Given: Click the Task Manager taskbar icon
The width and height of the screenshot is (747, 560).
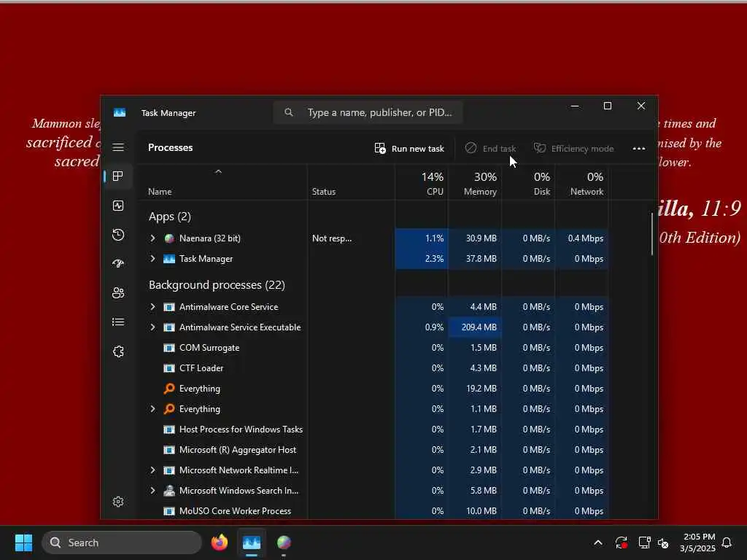Looking at the screenshot, I should (x=252, y=542).
